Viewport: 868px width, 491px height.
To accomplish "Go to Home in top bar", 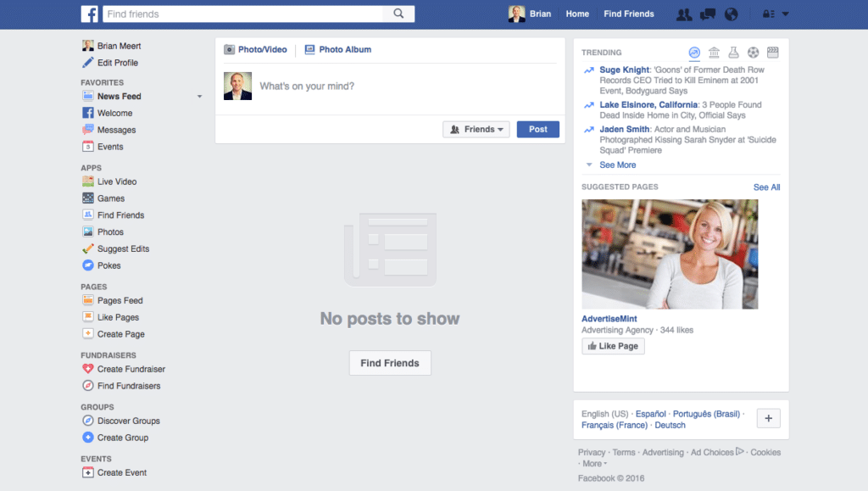I will (x=577, y=14).
